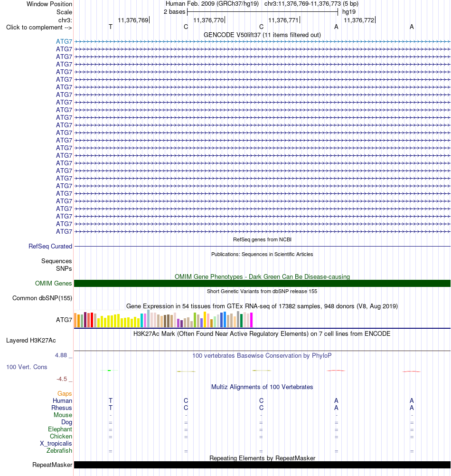
Task: Click the T base in the complement row
Action: click(x=111, y=27)
